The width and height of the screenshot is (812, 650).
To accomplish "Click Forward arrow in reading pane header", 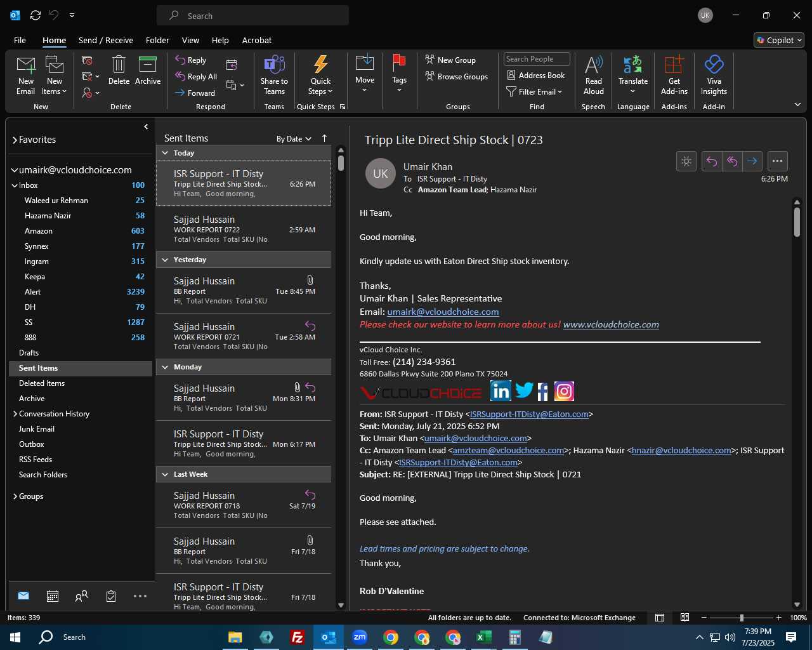I will (x=752, y=161).
